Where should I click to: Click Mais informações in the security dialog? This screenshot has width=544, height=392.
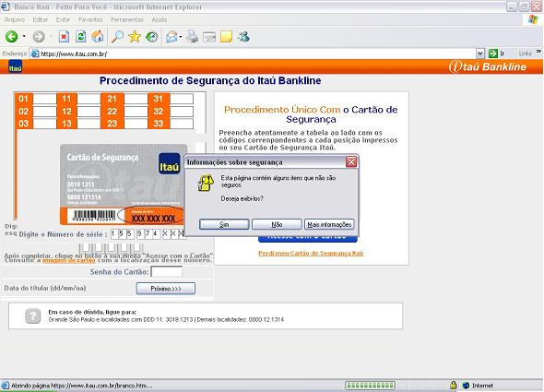pos(329,224)
